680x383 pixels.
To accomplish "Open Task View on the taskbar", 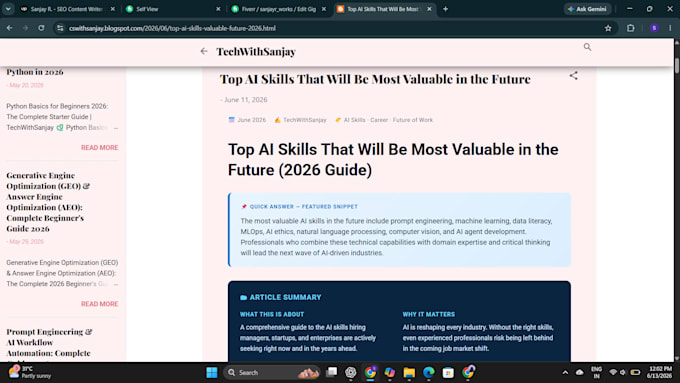I will click(x=332, y=372).
